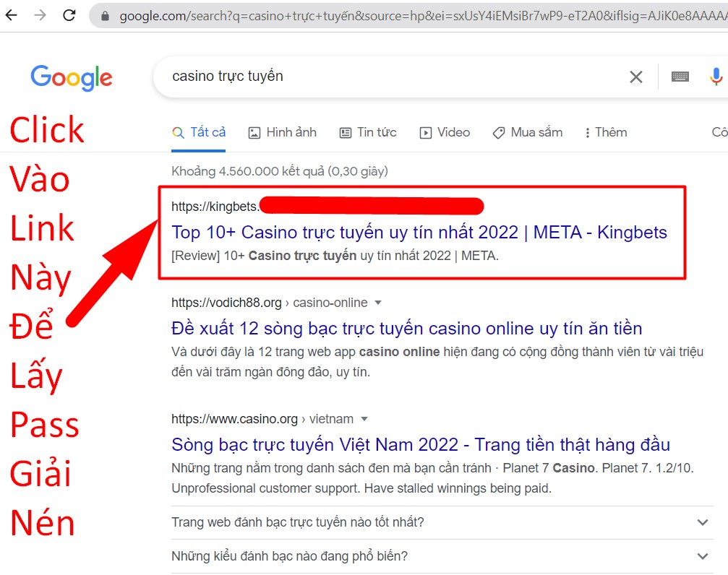This screenshot has width=728, height=575.
Task: View site info via the padlock icon
Action: [105, 16]
